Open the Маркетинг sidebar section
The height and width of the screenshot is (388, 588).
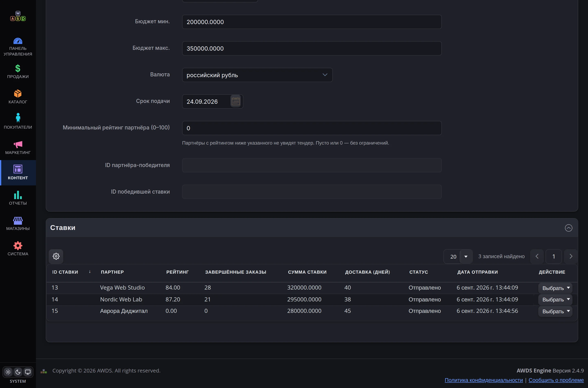pos(18,147)
